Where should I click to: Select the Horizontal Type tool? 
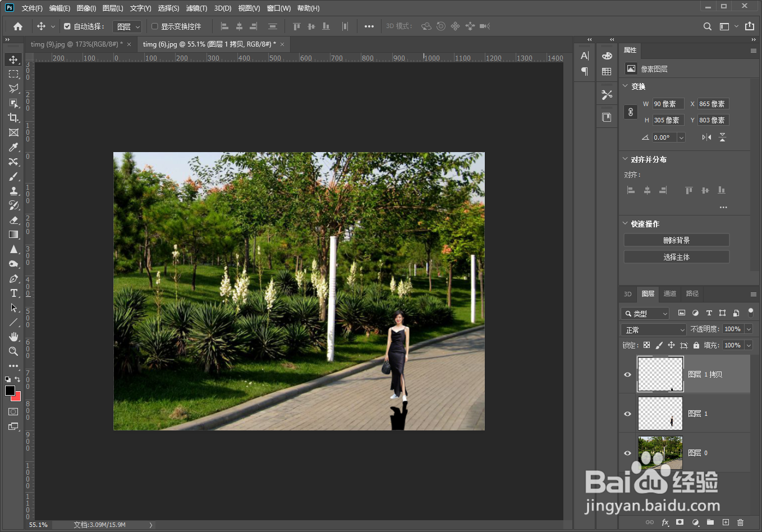(13, 293)
